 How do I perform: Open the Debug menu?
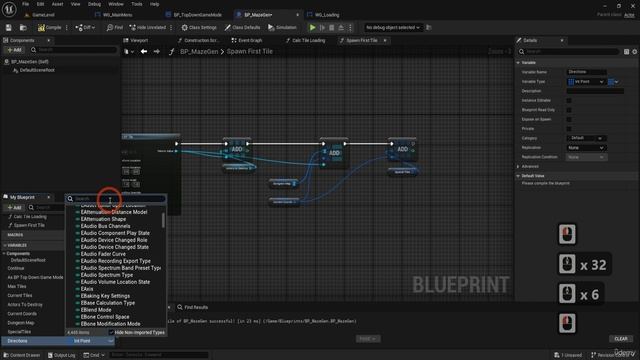94,4
